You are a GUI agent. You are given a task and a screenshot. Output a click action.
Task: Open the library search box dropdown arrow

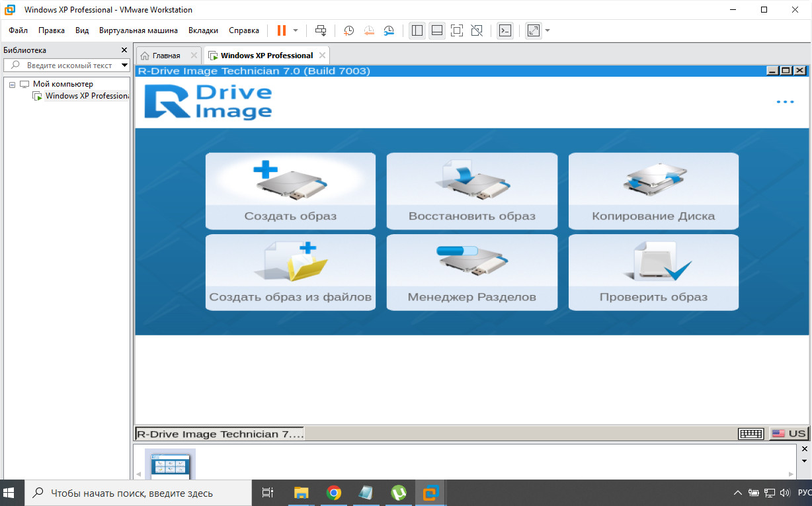(124, 65)
